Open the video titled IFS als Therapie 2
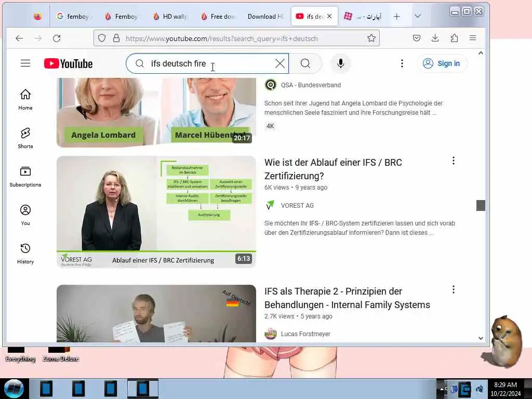Screen dimensions: 532x399 click(347, 298)
